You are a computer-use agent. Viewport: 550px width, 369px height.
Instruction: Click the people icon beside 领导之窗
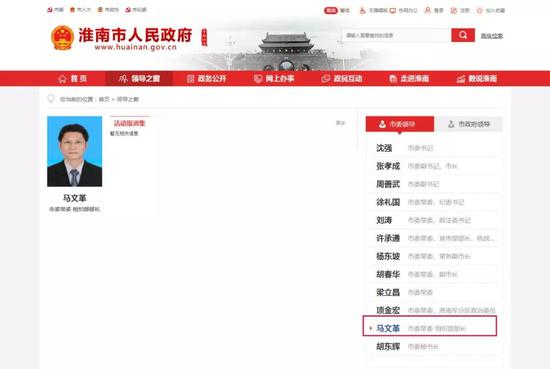coord(123,79)
